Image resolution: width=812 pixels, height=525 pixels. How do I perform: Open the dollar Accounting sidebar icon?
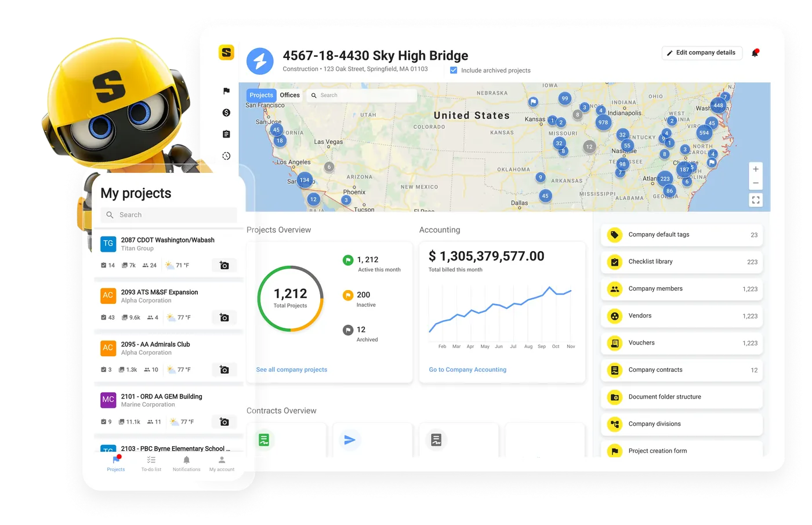point(226,113)
